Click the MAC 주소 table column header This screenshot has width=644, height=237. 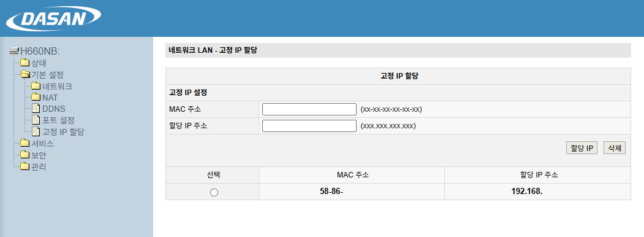click(352, 175)
